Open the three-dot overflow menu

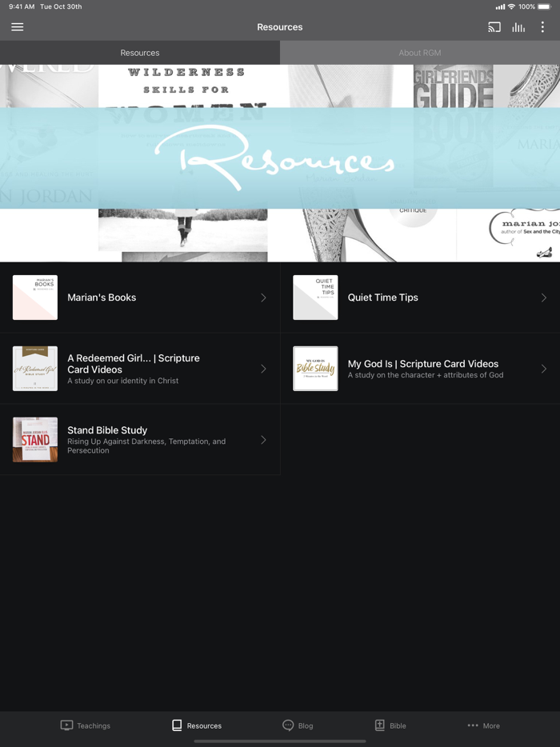542,27
